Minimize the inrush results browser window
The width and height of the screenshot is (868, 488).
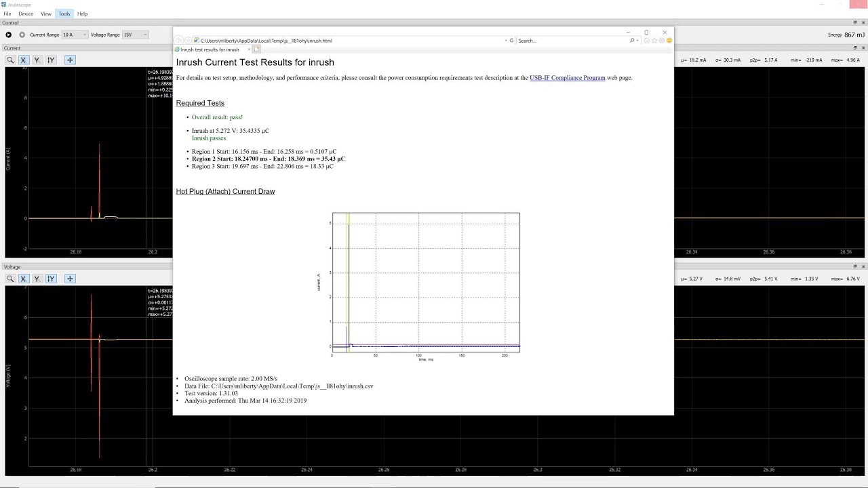pyautogui.click(x=628, y=32)
